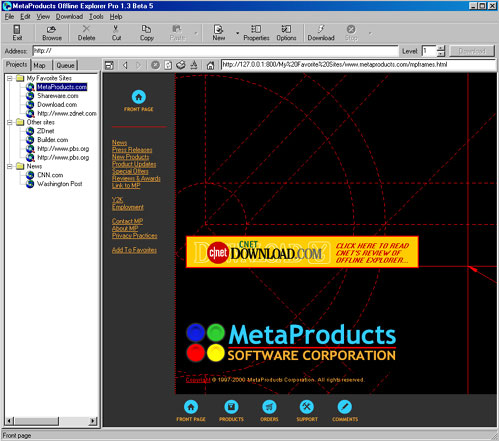Select the ZDnet project

[46, 131]
